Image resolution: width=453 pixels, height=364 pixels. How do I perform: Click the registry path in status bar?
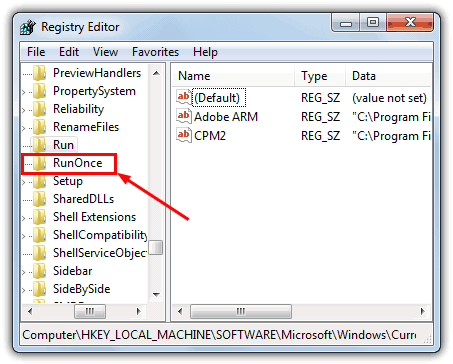pyautogui.click(x=219, y=335)
